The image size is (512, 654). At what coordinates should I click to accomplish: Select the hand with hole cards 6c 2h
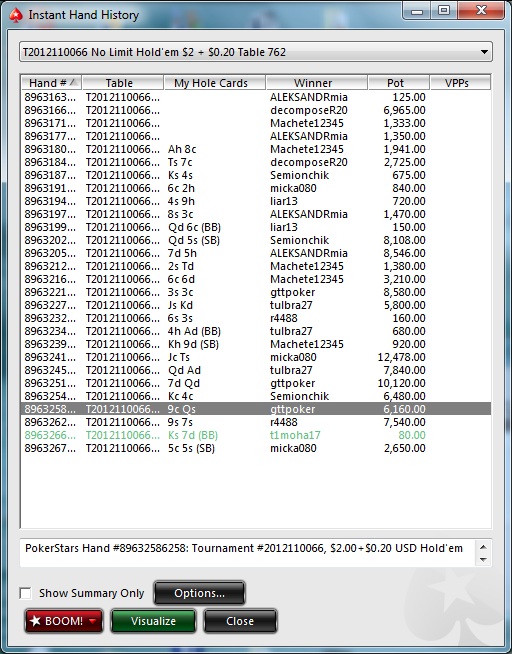256,188
